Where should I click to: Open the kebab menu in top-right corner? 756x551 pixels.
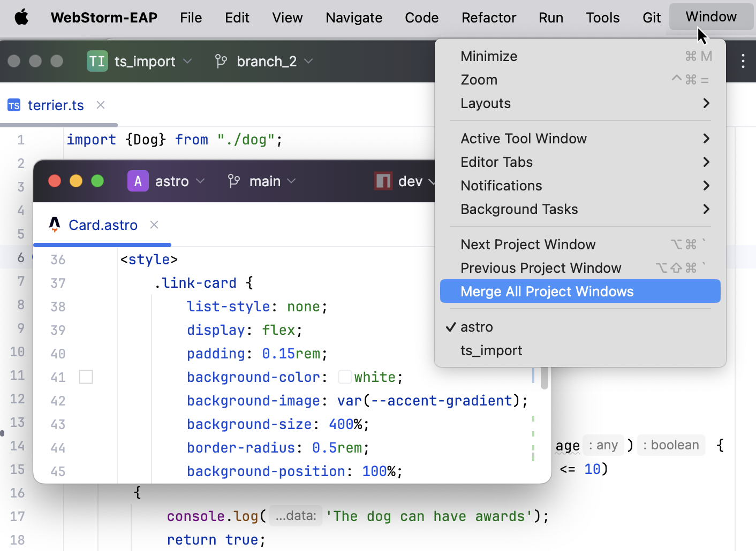click(743, 61)
